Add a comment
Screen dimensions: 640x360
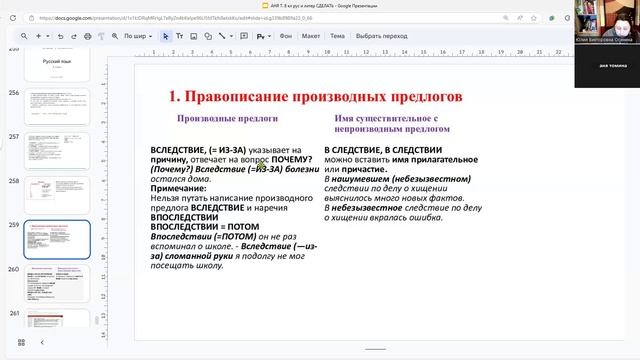(244, 36)
